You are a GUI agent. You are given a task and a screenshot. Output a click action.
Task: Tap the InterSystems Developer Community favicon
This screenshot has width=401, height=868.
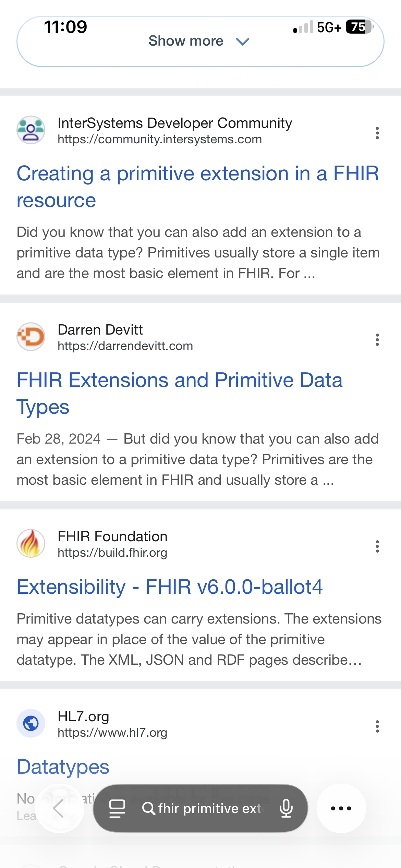coord(31,130)
